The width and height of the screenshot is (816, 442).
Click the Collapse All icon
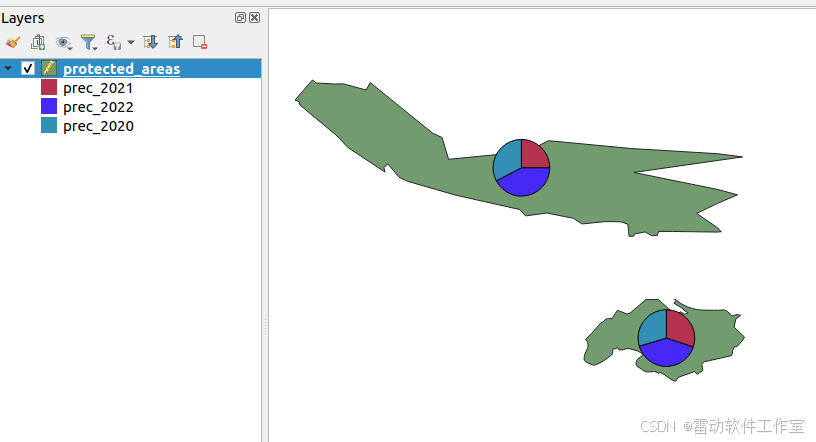click(175, 42)
